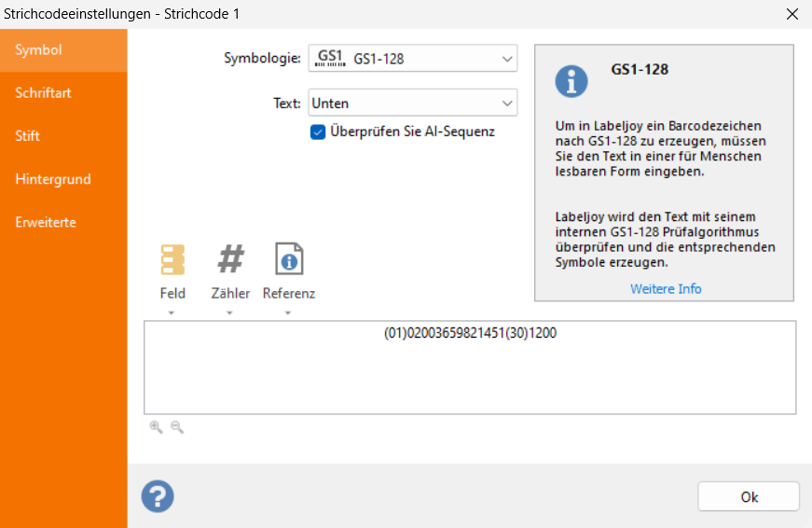812x528 pixels.
Task: Insert a Feld database field icon
Action: pos(172,259)
